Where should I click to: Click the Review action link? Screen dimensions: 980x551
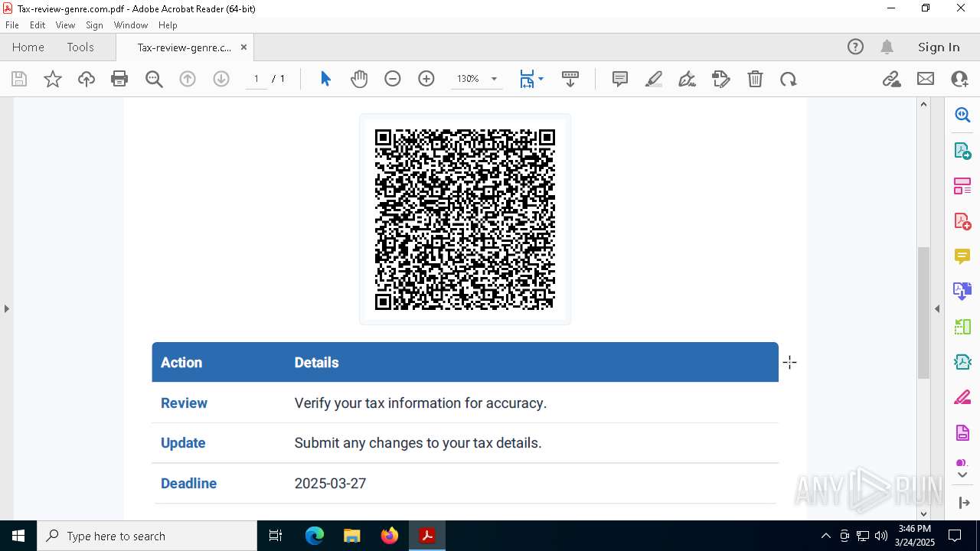(x=184, y=403)
